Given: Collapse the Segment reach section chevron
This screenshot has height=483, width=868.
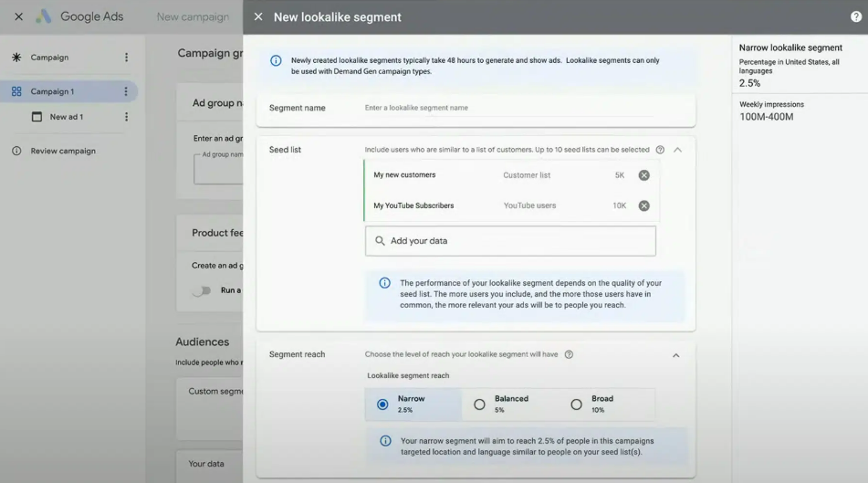Looking at the screenshot, I should click(x=676, y=355).
